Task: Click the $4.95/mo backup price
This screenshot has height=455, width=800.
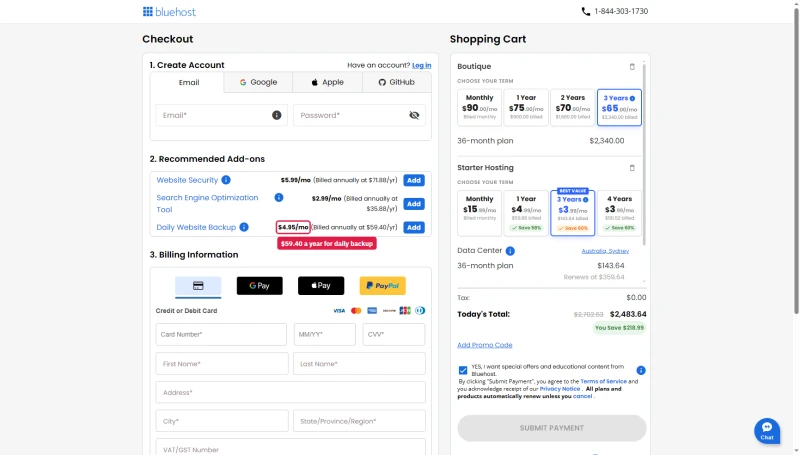Action: pos(293,227)
